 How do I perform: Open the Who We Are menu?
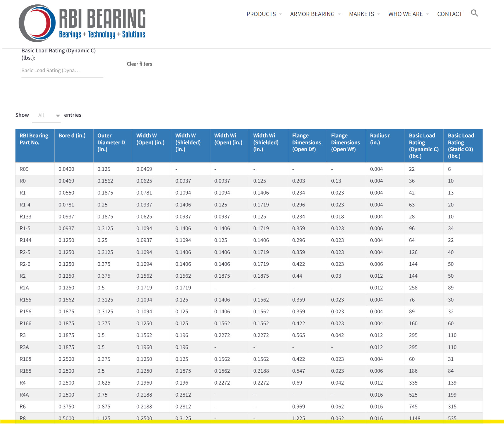(x=405, y=14)
